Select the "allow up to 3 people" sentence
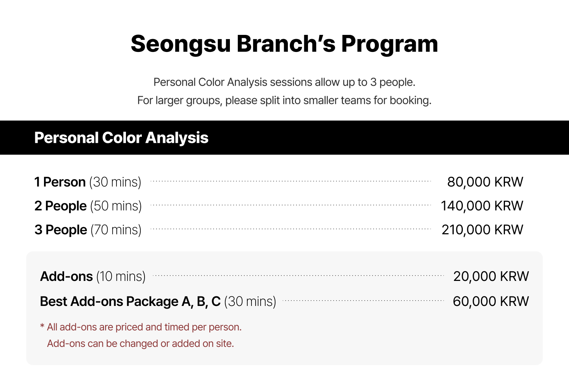The image size is (569, 392). pyautogui.click(x=284, y=82)
